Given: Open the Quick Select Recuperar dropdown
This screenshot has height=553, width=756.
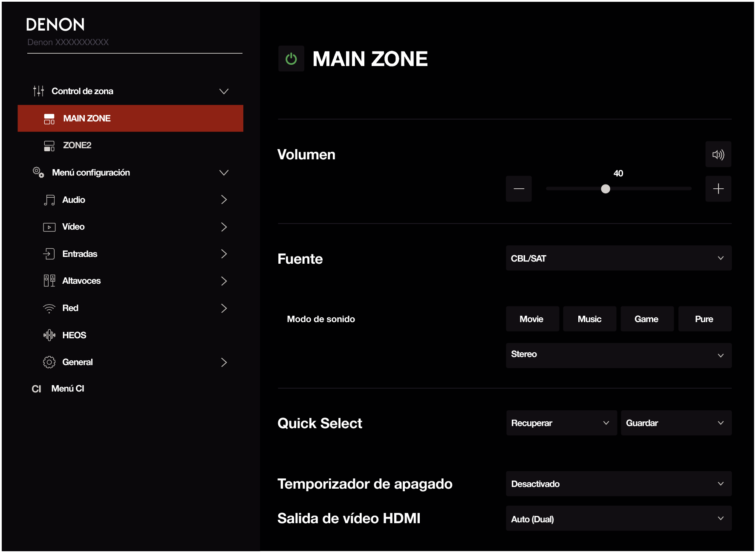Looking at the screenshot, I should pyautogui.click(x=561, y=423).
